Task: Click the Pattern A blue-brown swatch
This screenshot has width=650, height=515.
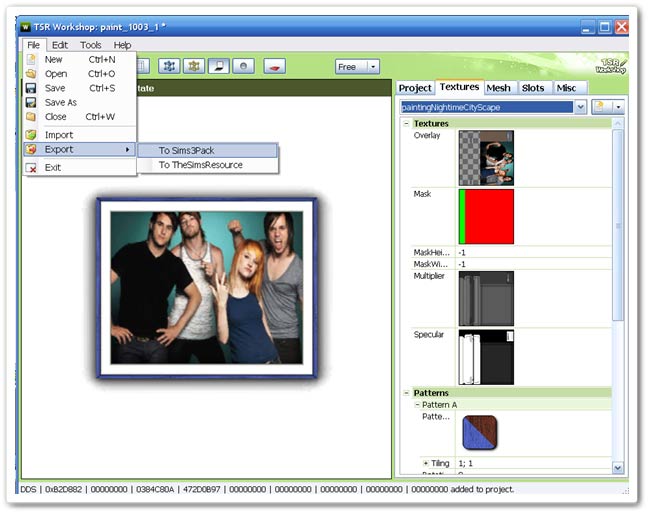Action: click(480, 431)
